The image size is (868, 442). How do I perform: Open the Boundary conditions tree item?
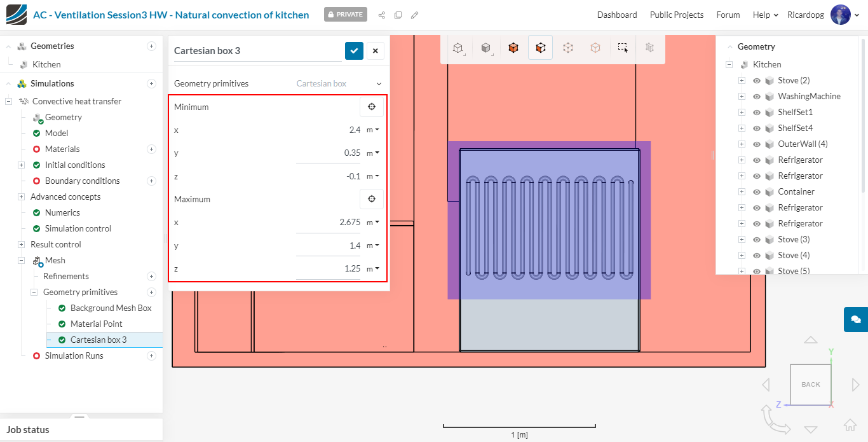82,181
